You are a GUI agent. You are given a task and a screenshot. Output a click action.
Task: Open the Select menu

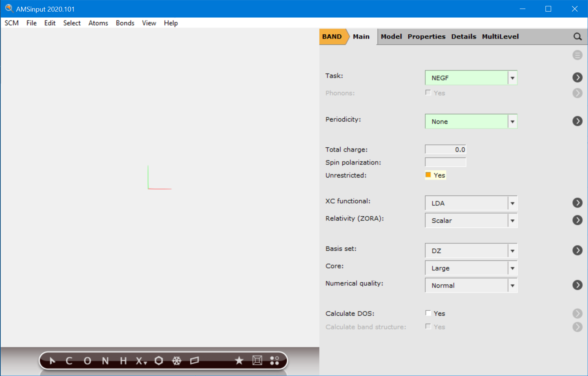click(x=72, y=23)
